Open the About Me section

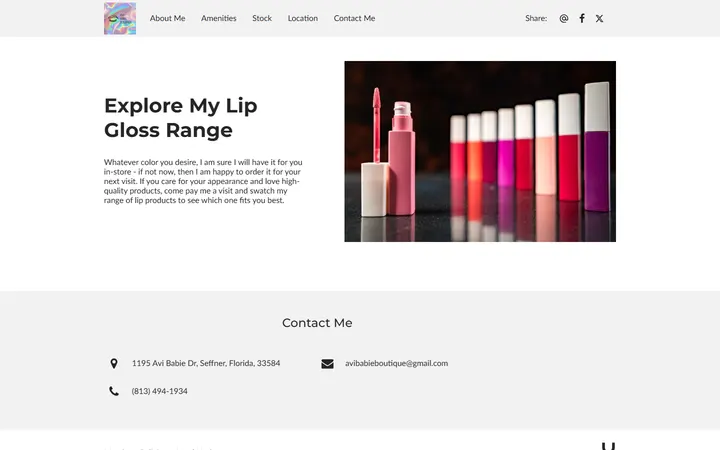(168, 18)
